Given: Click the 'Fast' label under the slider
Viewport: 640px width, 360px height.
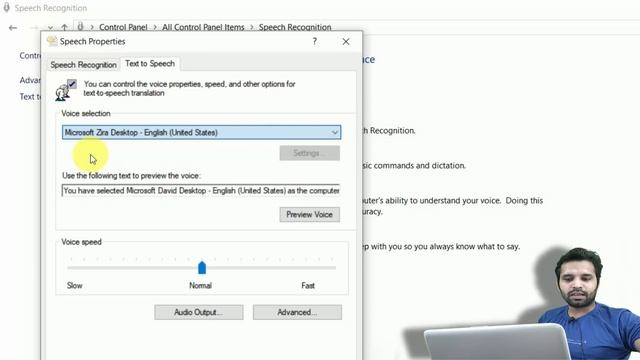Looking at the screenshot, I should pos(308,285).
